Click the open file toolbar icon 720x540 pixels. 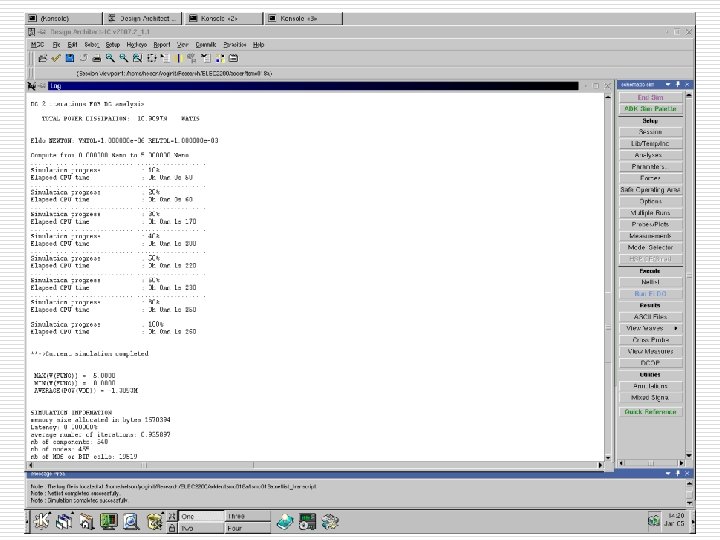(42, 58)
